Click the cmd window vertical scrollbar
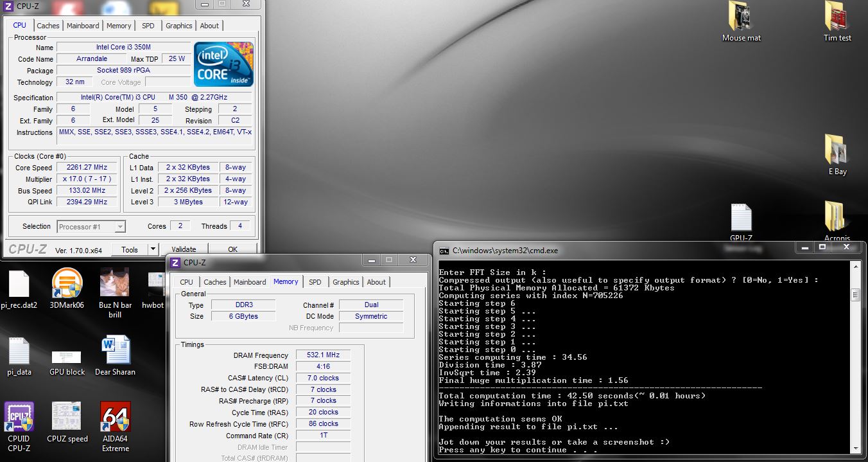Image resolution: width=868 pixels, height=462 pixels. coord(855,358)
